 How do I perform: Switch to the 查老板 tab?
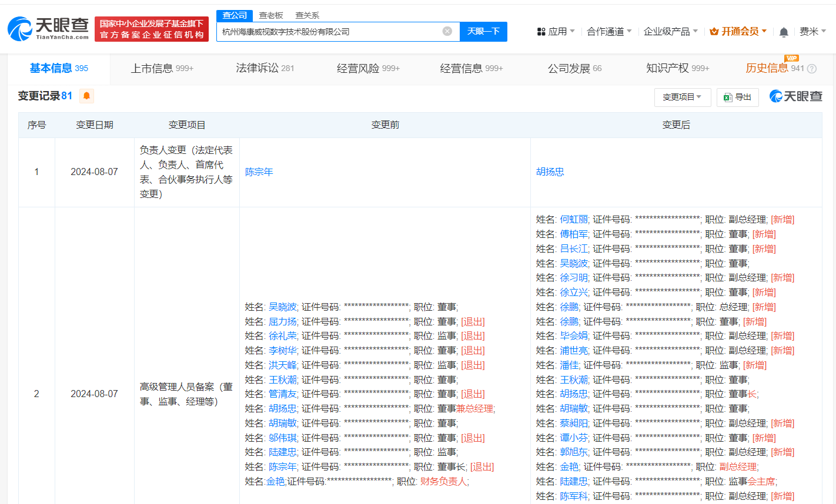[269, 15]
